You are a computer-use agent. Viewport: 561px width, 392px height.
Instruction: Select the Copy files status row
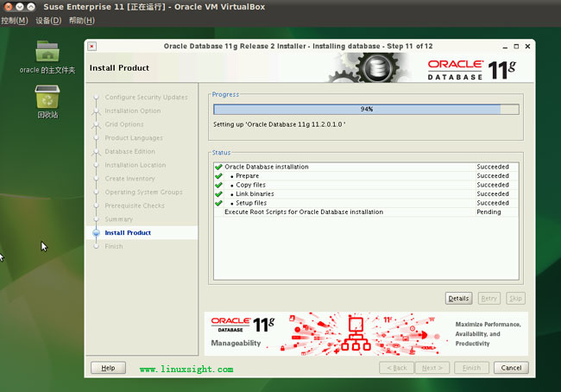tap(366, 185)
